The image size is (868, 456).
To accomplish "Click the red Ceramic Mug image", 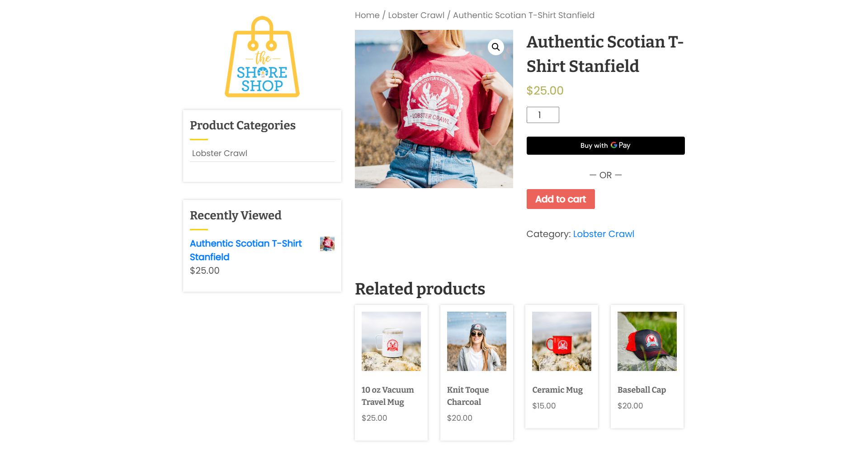I will [561, 341].
